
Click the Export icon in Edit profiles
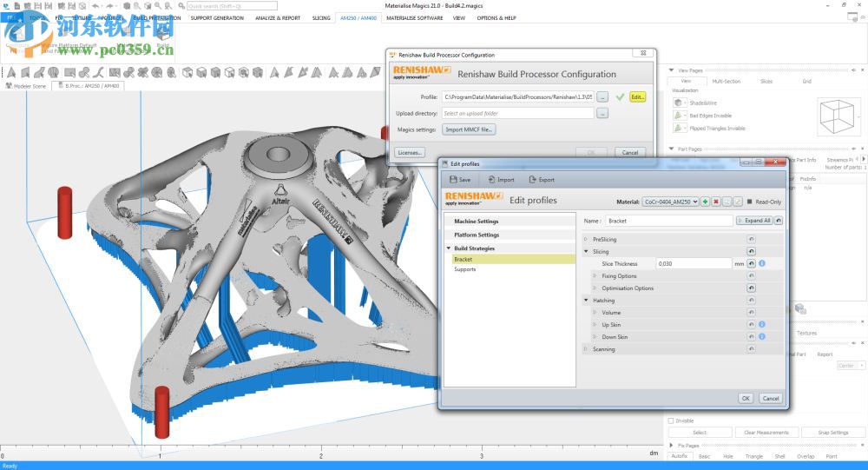532,180
